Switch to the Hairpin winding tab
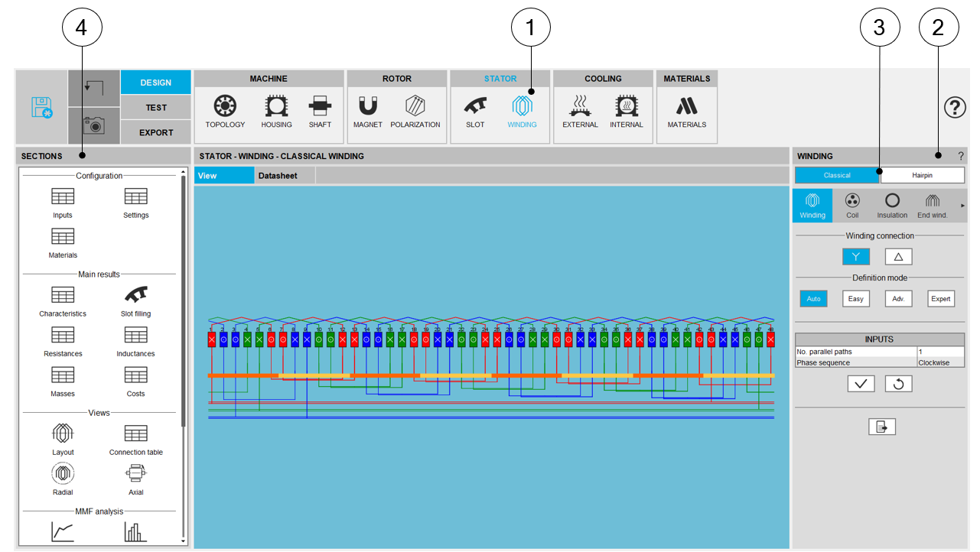Viewport: 980px width, 552px height. [x=922, y=175]
